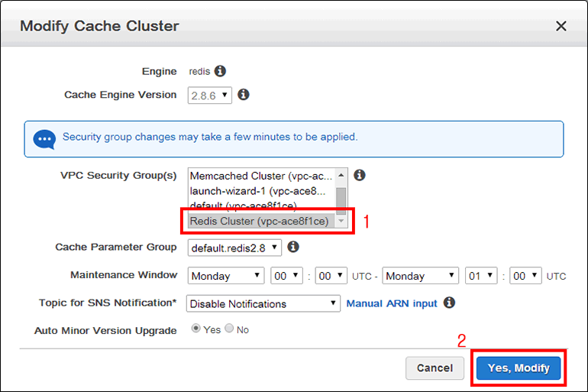Image resolution: width=588 pixels, height=392 pixels.
Task: Expand the Topic for SNS Notification dropdown
Action: tap(263, 303)
